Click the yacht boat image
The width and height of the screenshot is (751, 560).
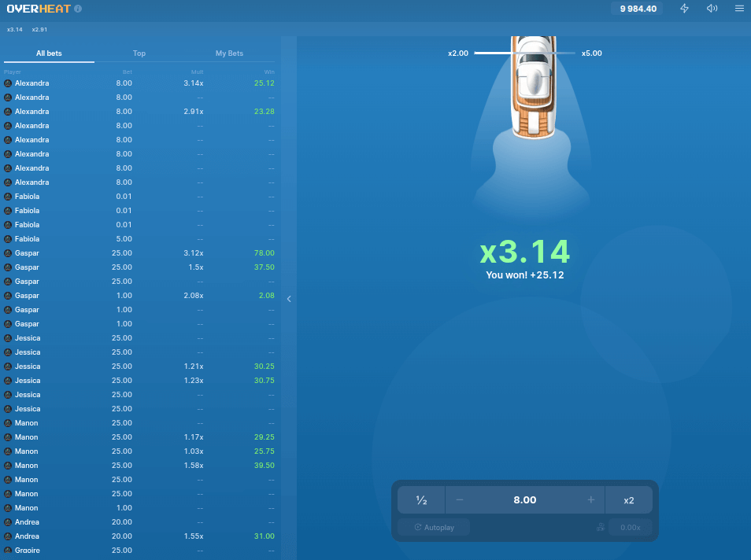click(x=533, y=87)
